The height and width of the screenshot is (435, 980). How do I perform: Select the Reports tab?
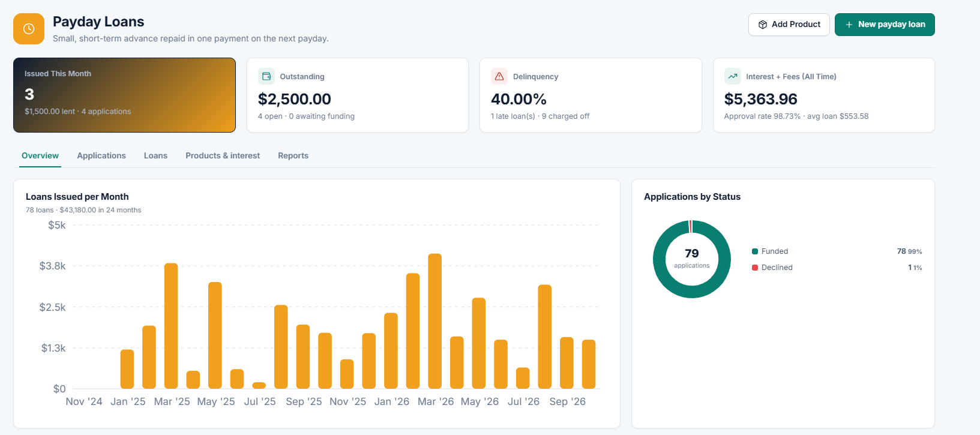tap(293, 156)
